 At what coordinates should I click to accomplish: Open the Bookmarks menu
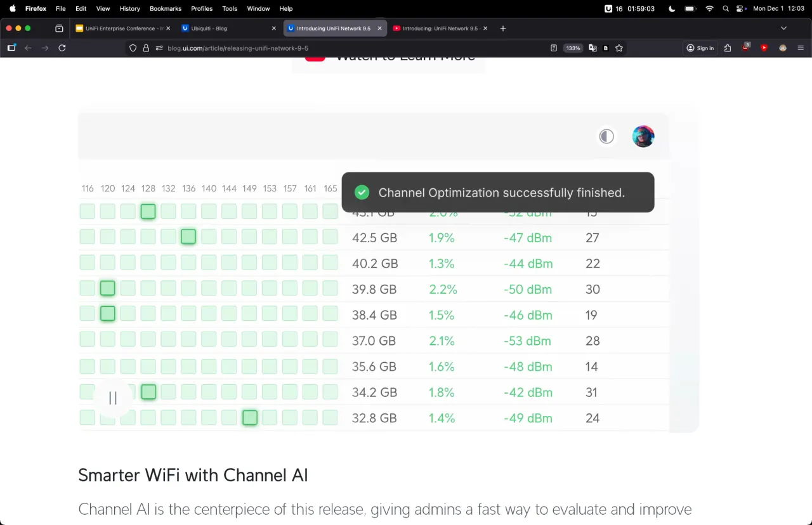(x=166, y=8)
